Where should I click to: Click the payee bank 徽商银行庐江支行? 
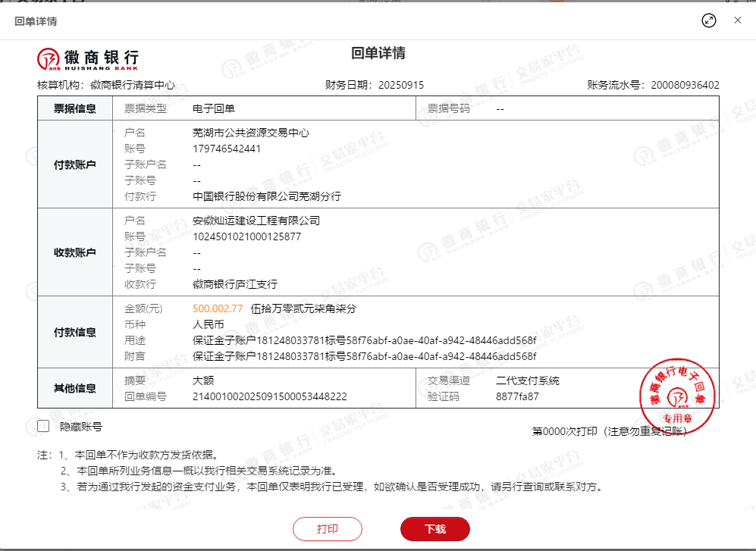pos(235,284)
